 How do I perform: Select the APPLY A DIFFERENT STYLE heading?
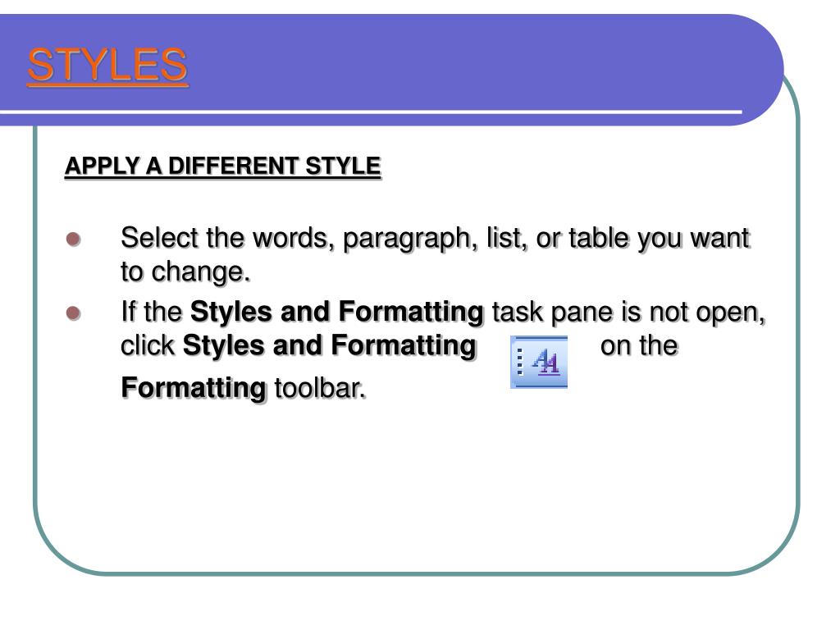coord(223,166)
